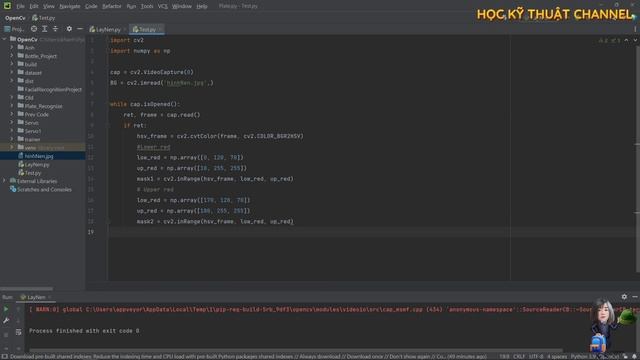This screenshot has height=360, width=640.
Task: Open LayNen.py from project tree
Action: tap(34, 164)
